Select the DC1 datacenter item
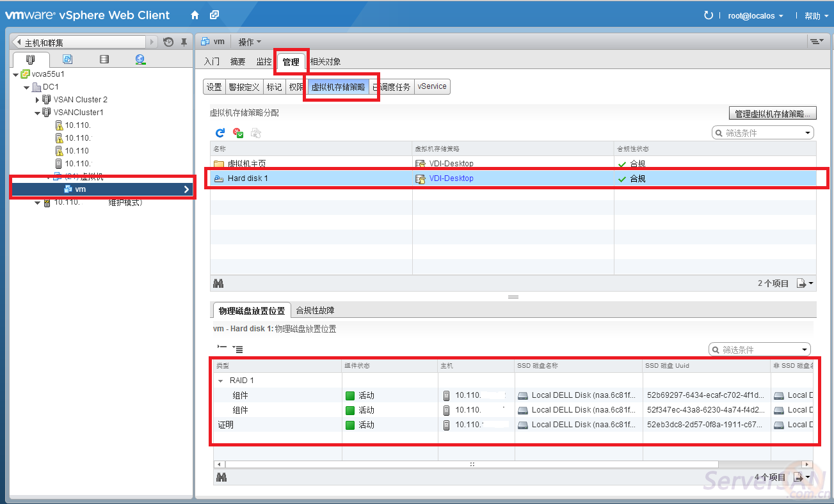This screenshot has width=834, height=504. (51, 87)
